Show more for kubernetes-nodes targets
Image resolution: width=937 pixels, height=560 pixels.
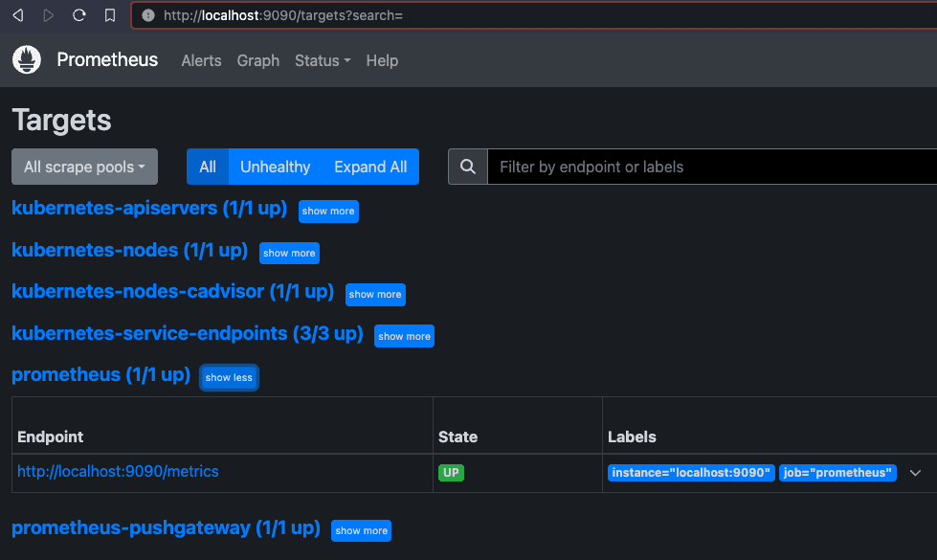[289, 253]
